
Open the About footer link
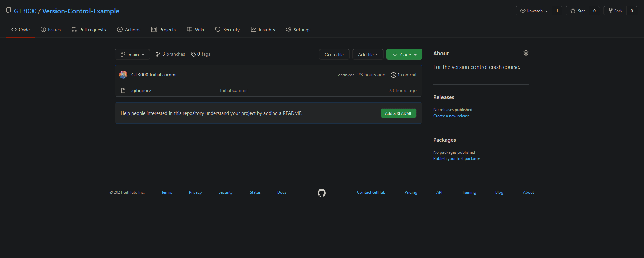pyautogui.click(x=528, y=192)
